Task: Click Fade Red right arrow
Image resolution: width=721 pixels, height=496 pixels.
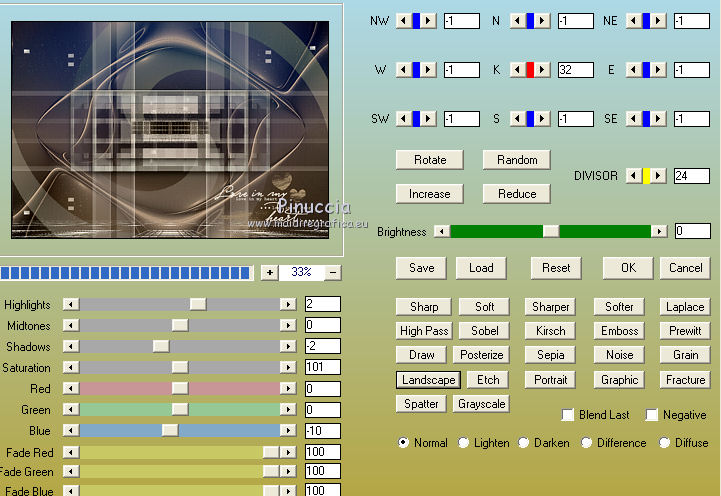Action: point(288,452)
